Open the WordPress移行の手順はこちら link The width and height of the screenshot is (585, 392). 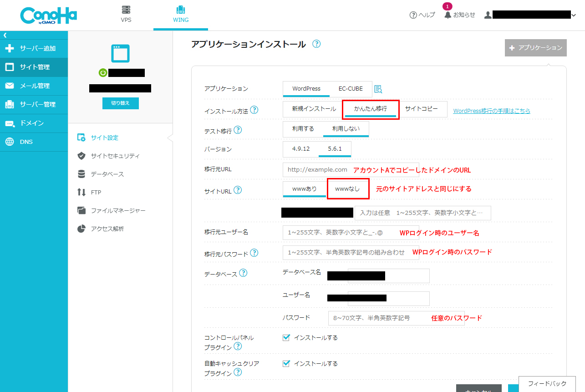click(492, 111)
